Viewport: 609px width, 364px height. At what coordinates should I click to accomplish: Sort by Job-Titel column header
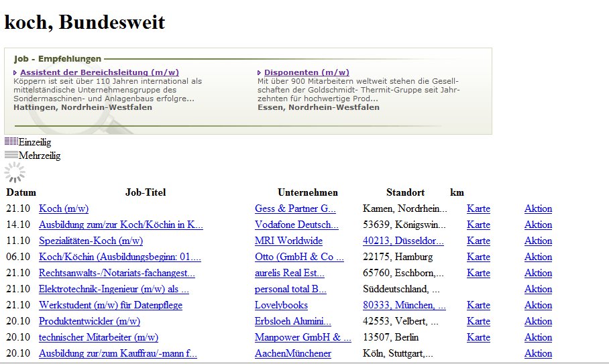point(146,192)
